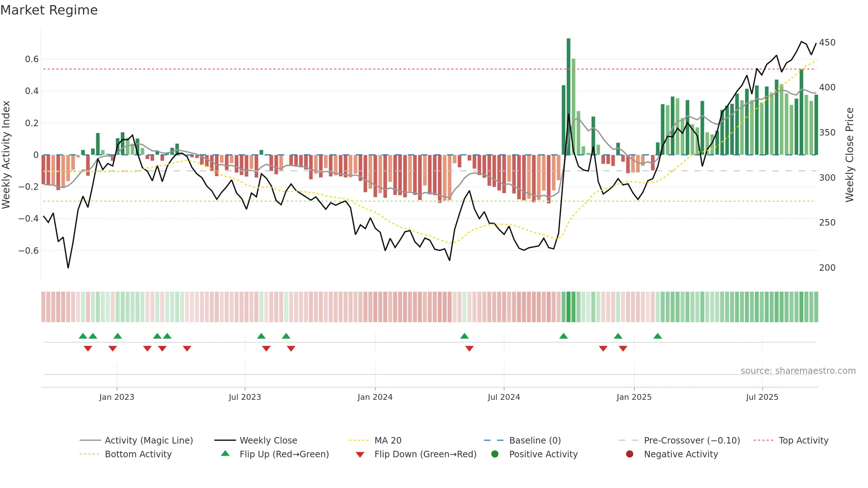Toggle Pre-Crossover (−0.10) legend entry

pyautogui.click(x=680, y=440)
